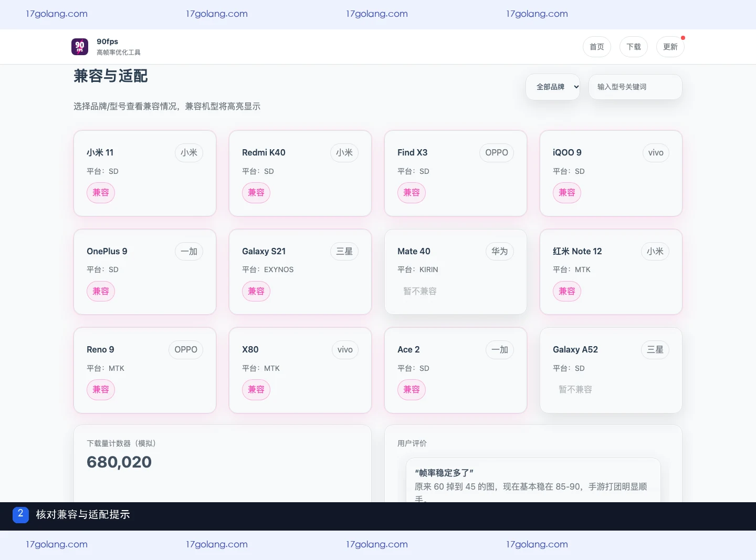
Task: Click 一加 tag on OnePlus 9 card
Action: [x=189, y=251]
